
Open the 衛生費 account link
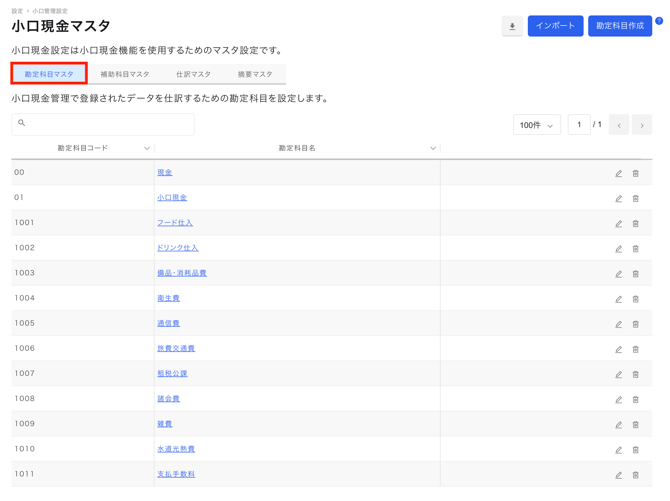coord(168,298)
